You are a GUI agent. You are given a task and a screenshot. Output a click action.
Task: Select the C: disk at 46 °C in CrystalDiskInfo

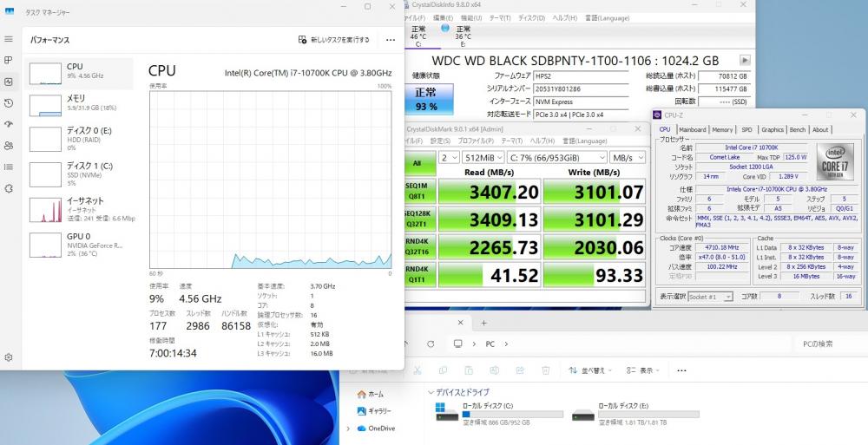point(418,36)
